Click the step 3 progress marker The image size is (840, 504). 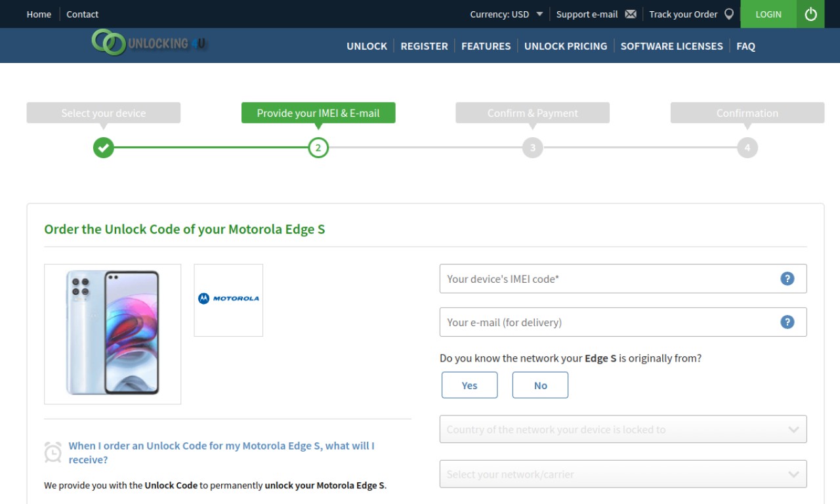(532, 148)
